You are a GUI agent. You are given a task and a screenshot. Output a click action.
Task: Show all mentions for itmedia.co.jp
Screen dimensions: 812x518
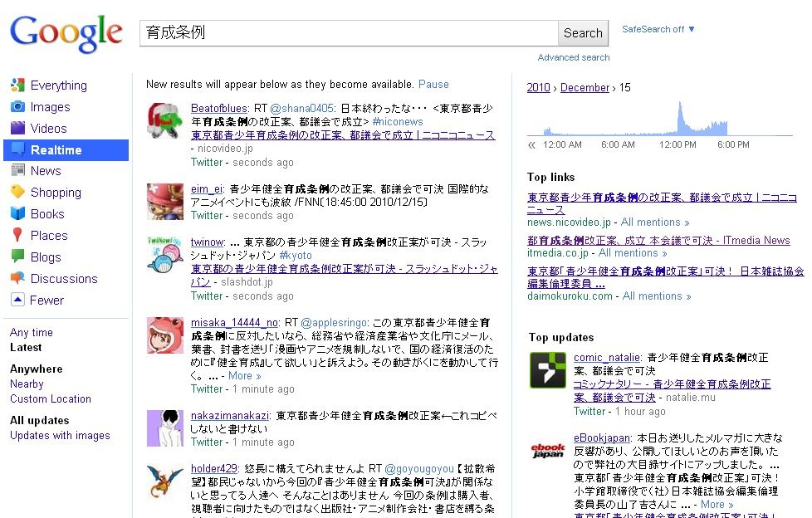pos(633,253)
